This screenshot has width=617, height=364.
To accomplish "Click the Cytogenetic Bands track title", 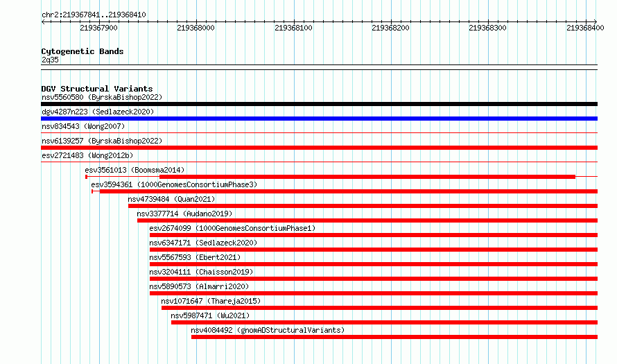I will coord(82,51).
